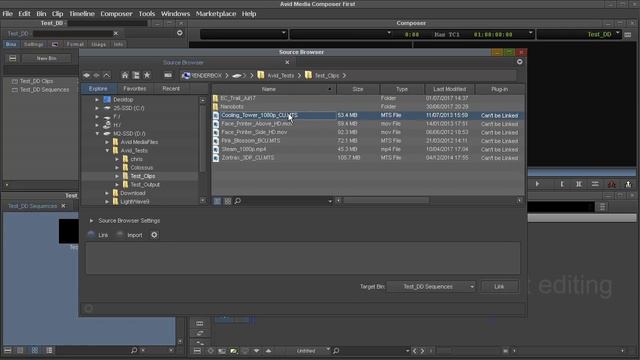Add current folder to favorites star
This screenshot has width=640, height=360.
coord(147,76)
